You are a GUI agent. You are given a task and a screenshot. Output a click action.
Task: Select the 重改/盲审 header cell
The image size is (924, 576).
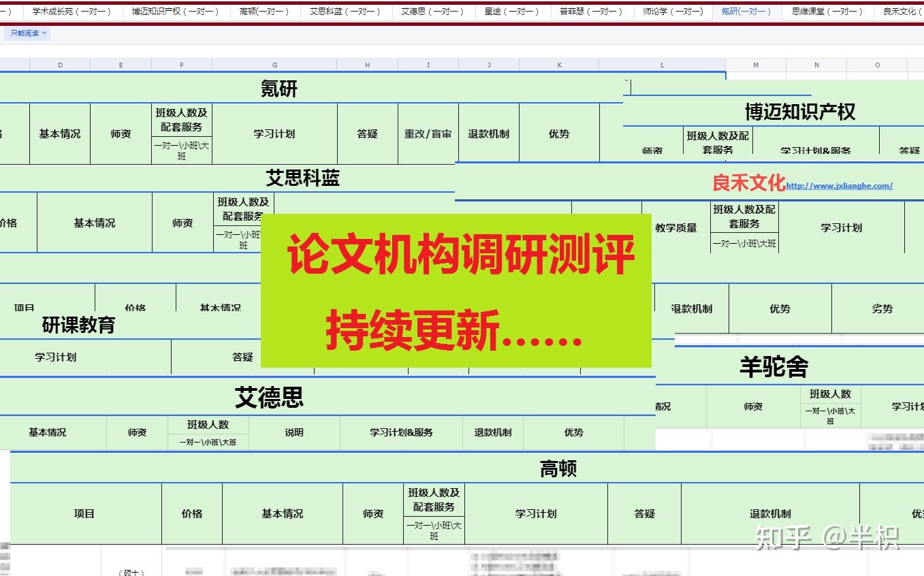(x=428, y=133)
